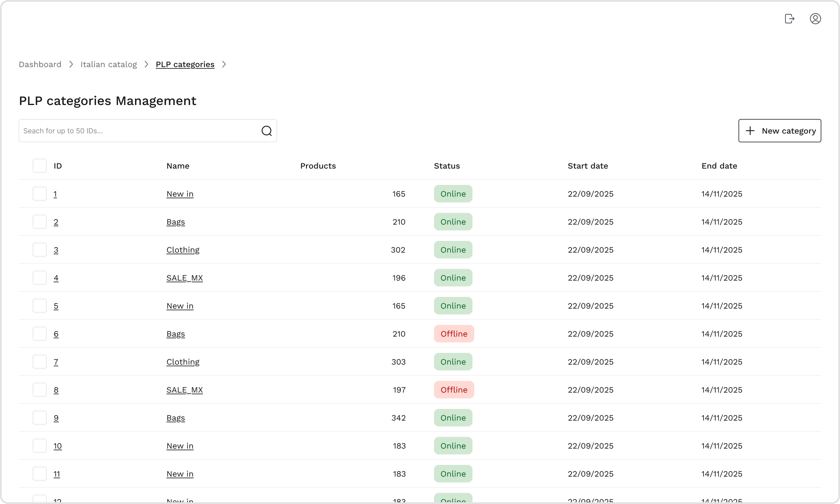Click the New category button

click(780, 131)
